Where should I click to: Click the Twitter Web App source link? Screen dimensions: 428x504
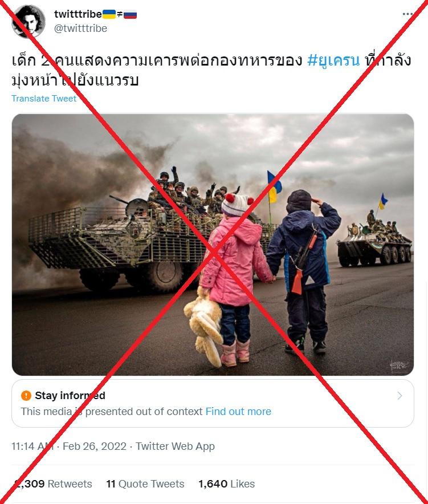click(x=175, y=446)
